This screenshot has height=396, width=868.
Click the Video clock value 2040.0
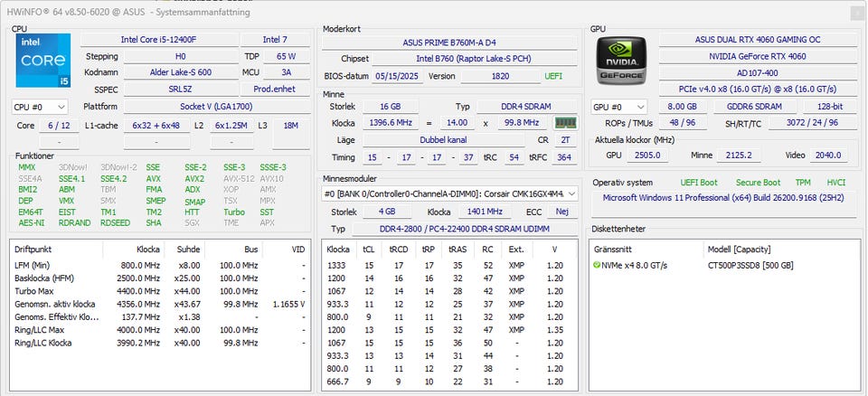[829, 156]
